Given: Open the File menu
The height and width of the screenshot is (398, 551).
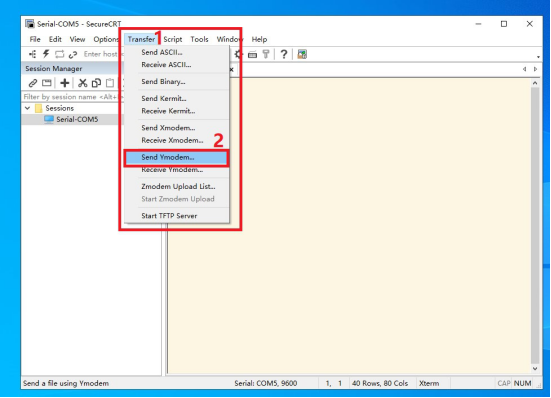Looking at the screenshot, I should (35, 39).
